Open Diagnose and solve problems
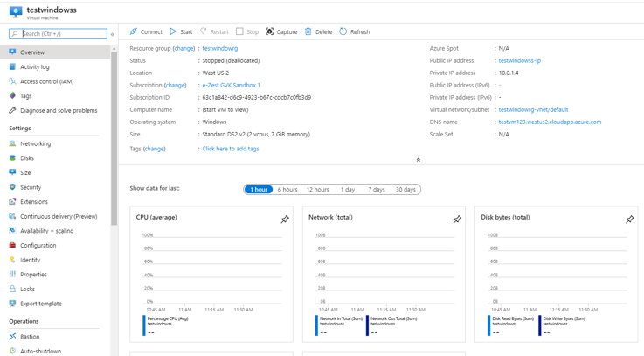 click(55, 110)
